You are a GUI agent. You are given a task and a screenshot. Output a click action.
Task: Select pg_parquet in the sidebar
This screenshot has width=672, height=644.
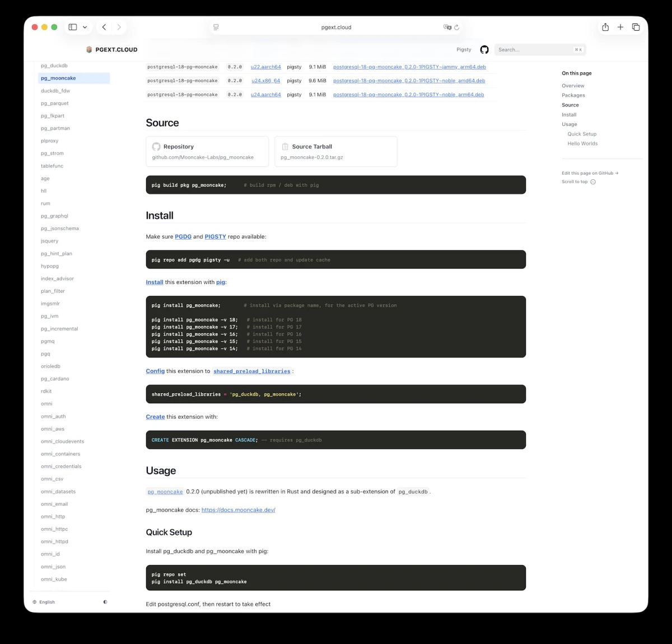click(x=55, y=103)
